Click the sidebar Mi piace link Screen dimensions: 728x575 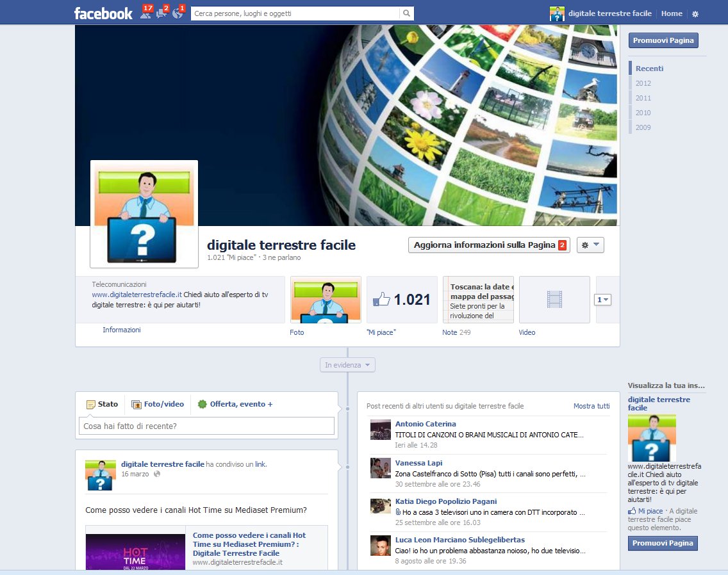pyautogui.click(x=650, y=511)
